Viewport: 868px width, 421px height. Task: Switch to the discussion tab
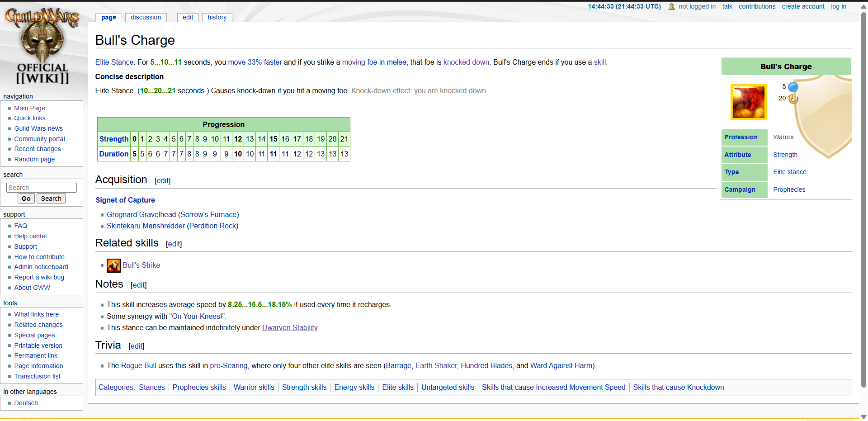click(x=146, y=17)
